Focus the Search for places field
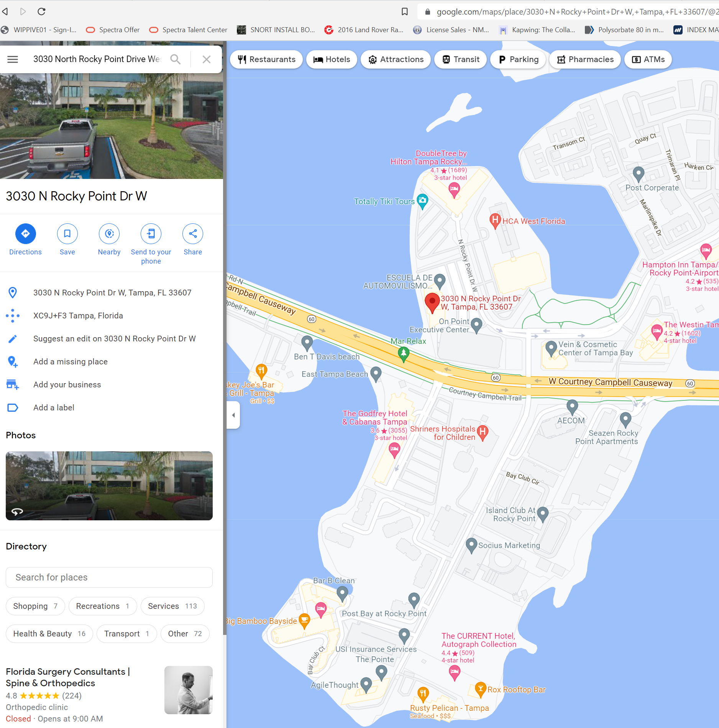The height and width of the screenshot is (728, 719). point(109,577)
